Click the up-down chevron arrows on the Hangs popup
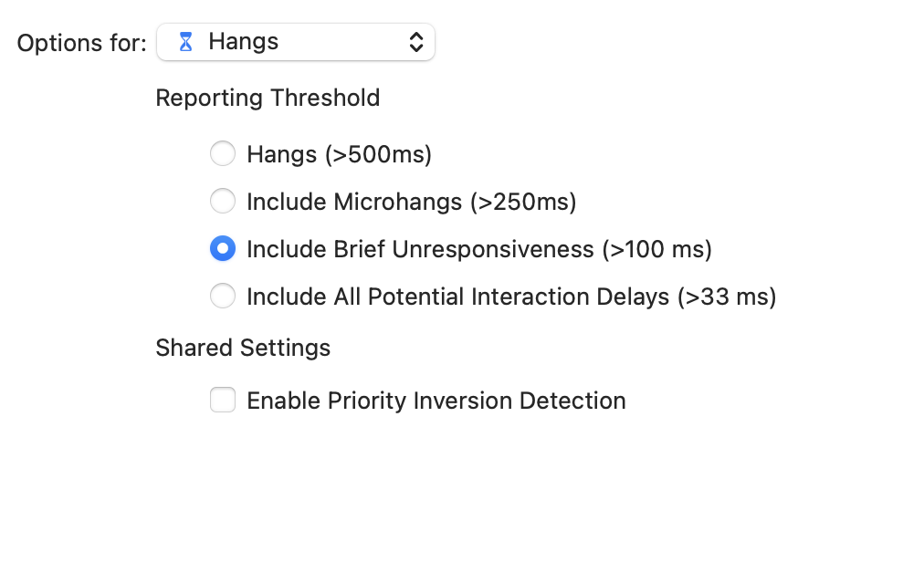This screenshot has height=573, width=924. click(416, 42)
